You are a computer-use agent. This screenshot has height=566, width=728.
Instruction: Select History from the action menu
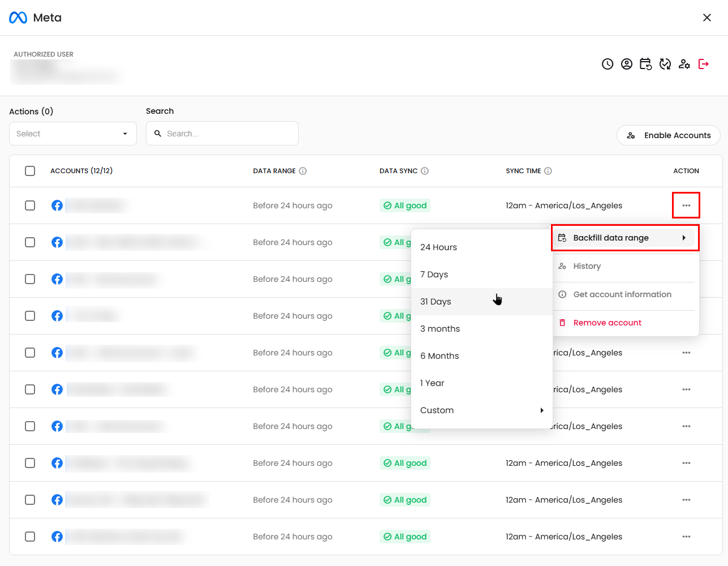(587, 266)
